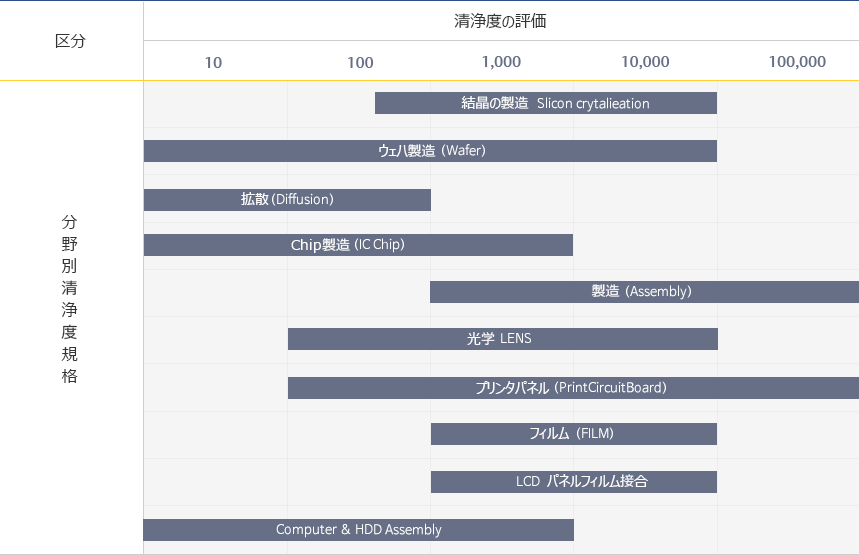Click the 製造 (Assembly) bar
The width and height of the screenshot is (859, 555).
click(643, 292)
